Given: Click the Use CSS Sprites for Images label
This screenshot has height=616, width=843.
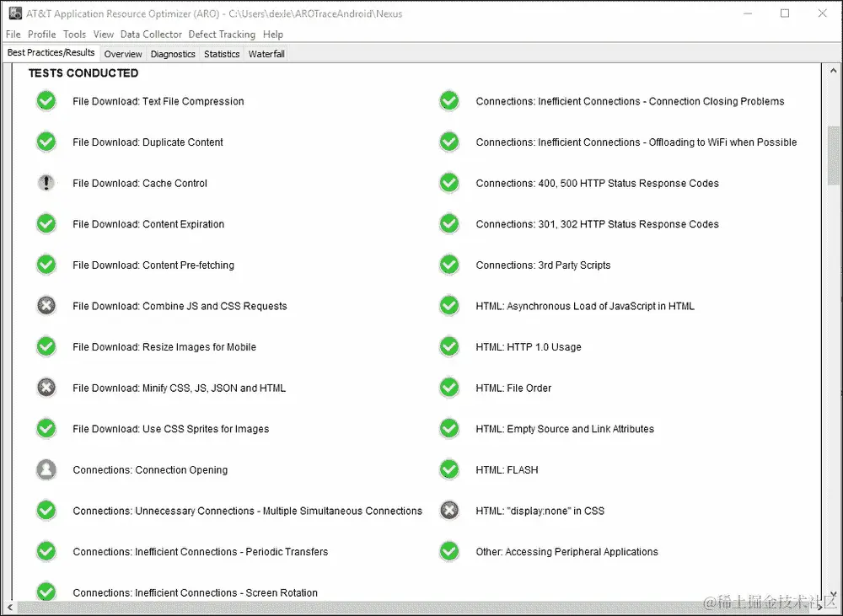Looking at the screenshot, I should pyautogui.click(x=171, y=429).
